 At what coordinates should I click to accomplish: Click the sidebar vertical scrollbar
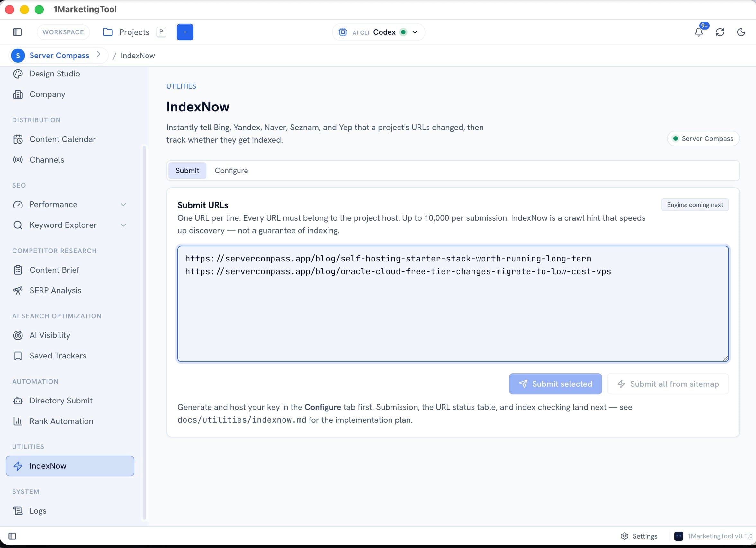pos(144,333)
